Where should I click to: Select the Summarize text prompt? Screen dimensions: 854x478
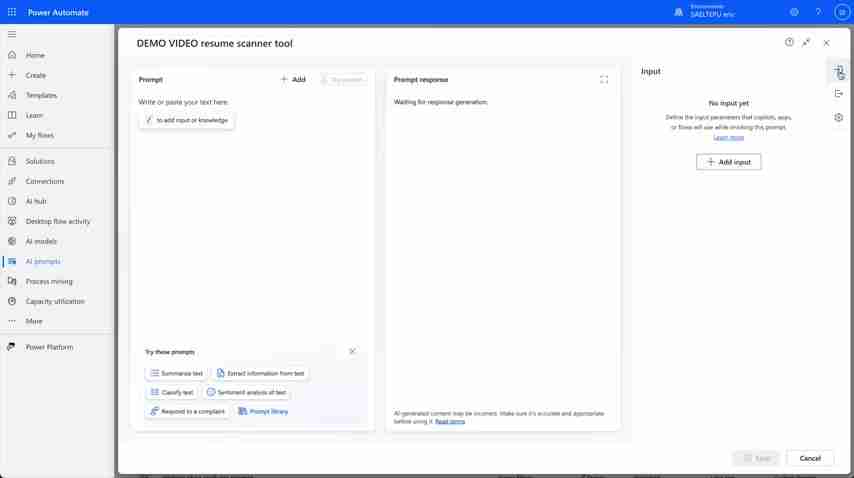click(x=176, y=373)
